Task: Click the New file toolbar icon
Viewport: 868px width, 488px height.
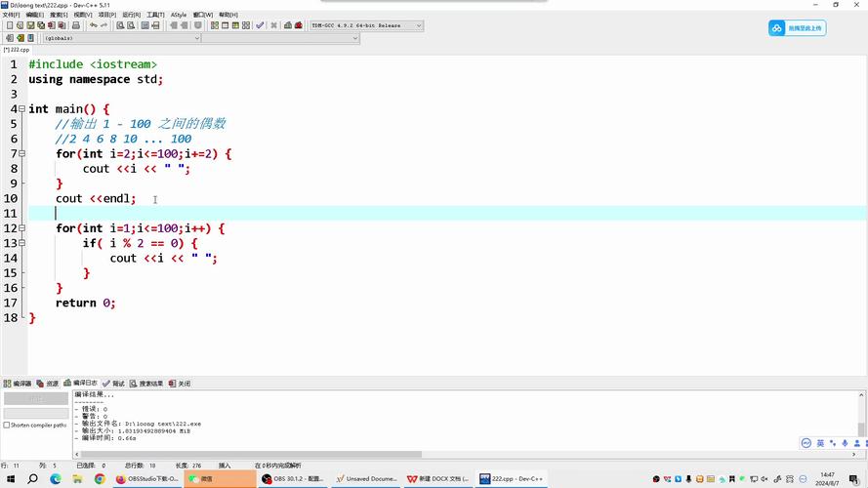Action: click(x=9, y=26)
